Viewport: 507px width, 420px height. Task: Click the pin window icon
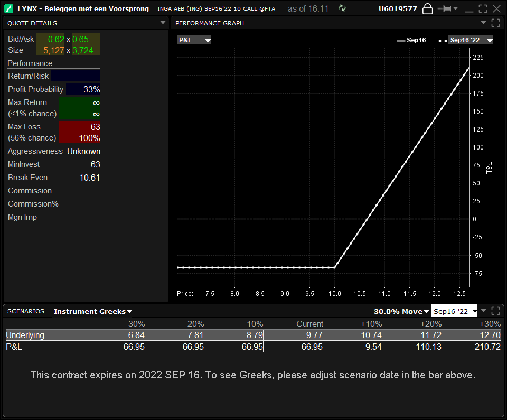[x=444, y=9]
